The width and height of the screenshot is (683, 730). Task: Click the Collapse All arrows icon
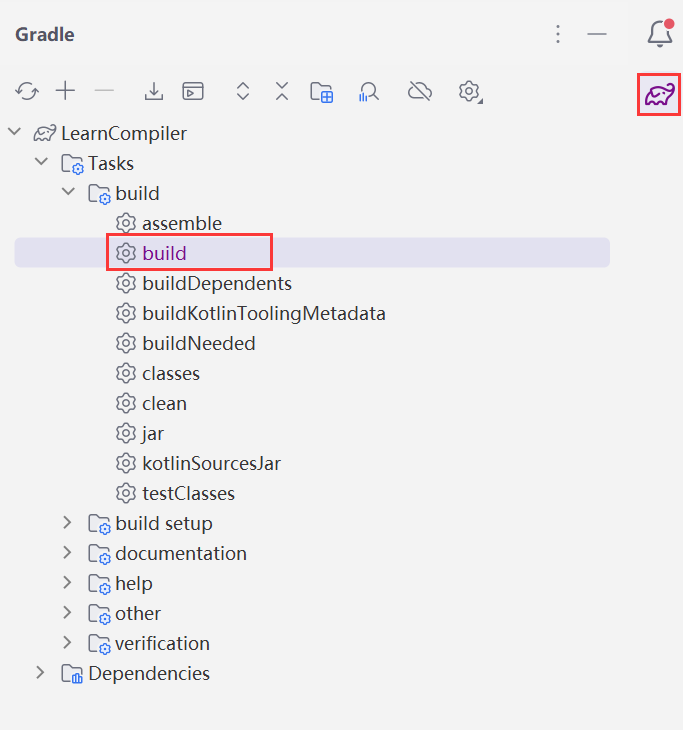282,92
